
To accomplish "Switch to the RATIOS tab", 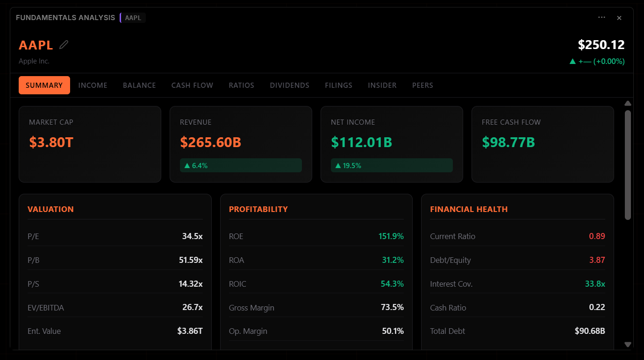I will (x=241, y=85).
